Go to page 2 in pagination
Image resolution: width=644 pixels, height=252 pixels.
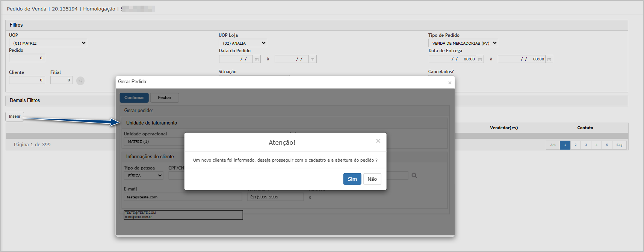coord(575,145)
